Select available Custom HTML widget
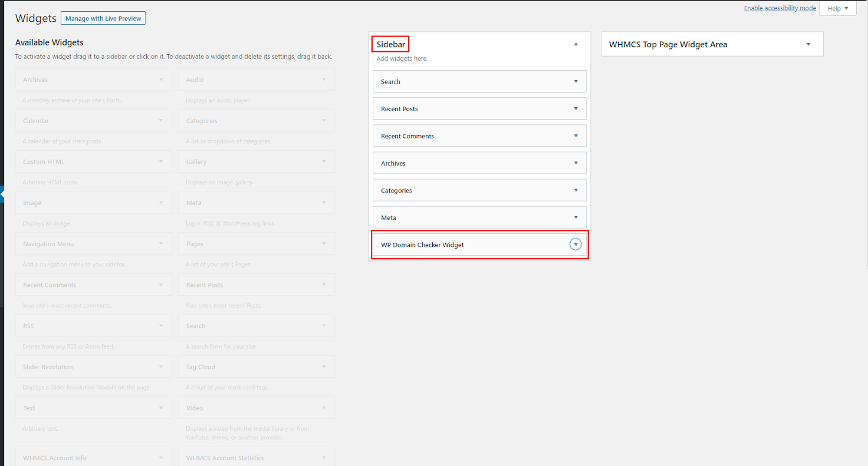The image size is (868, 466). point(93,161)
